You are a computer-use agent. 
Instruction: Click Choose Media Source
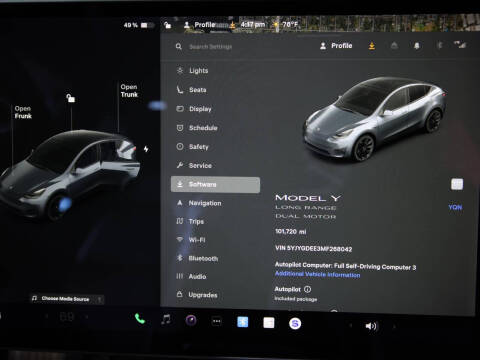click(65, 299)
